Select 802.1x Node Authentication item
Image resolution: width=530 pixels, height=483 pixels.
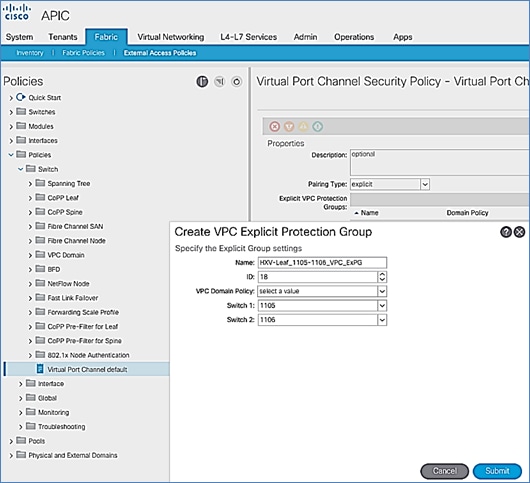click(x=89, y=355)
